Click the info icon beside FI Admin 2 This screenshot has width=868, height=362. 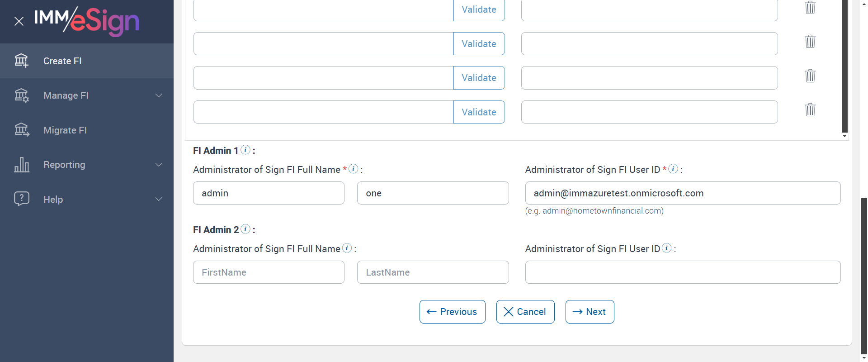[245, 229]
